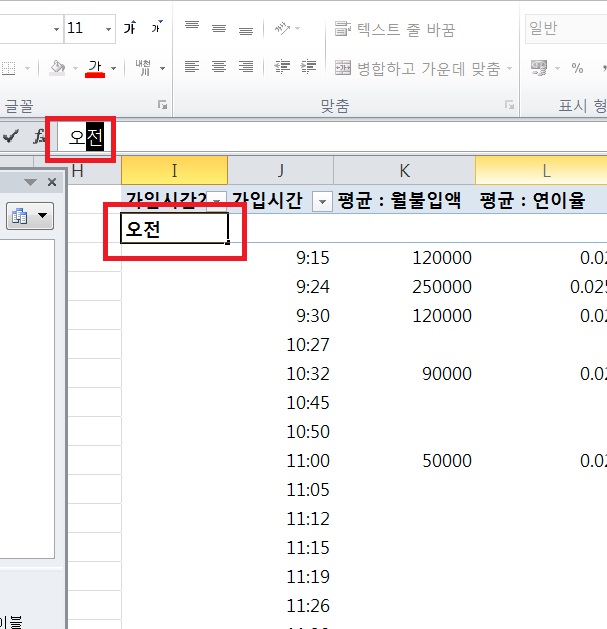Viewport: 607px width, 629px height.
Task: Align text right with right-align icon
Action: pos(245,68)
